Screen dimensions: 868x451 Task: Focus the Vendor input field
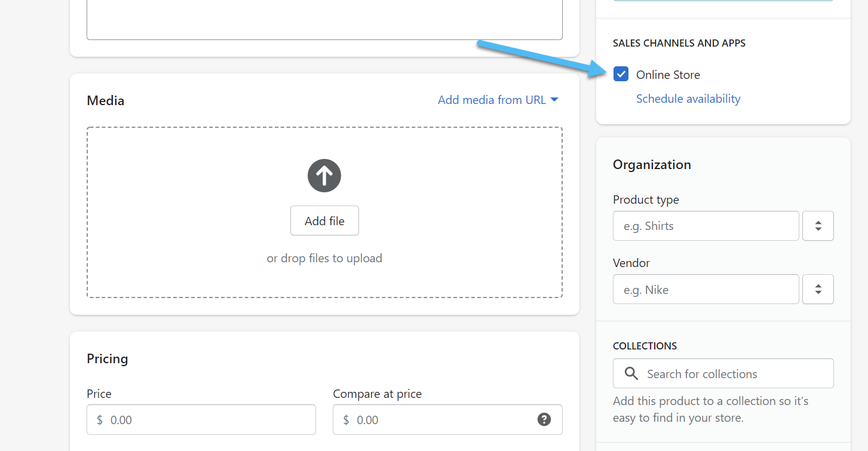[706, 289]
